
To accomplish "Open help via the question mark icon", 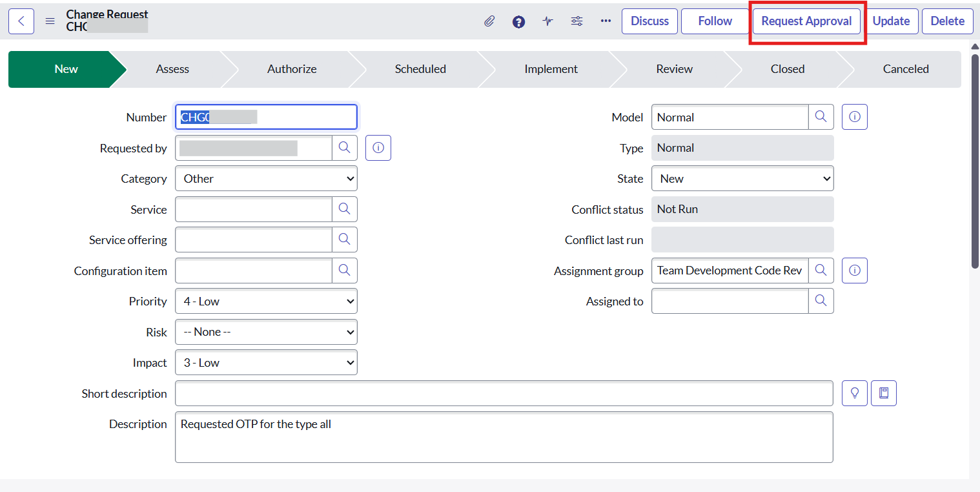I will 518,21.
